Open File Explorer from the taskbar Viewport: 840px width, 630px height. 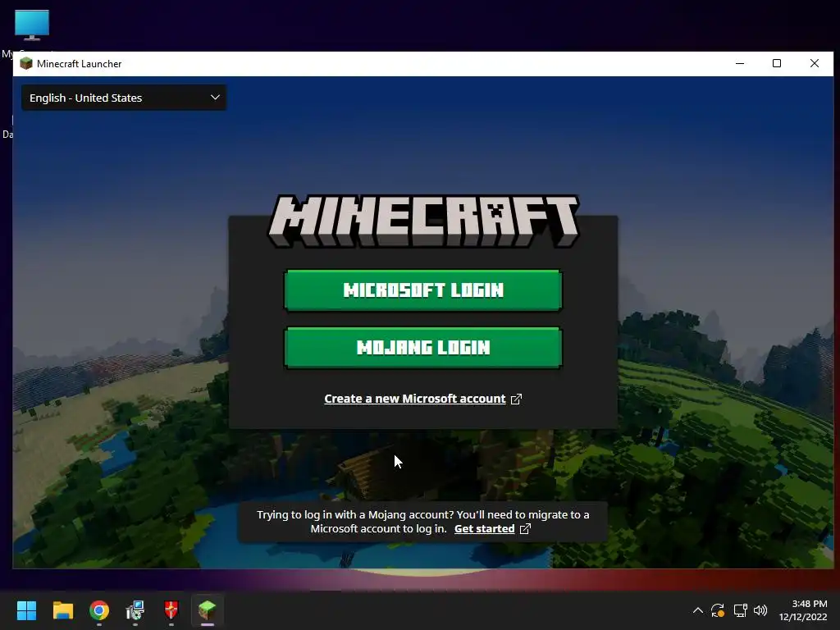tap(62, 610)
